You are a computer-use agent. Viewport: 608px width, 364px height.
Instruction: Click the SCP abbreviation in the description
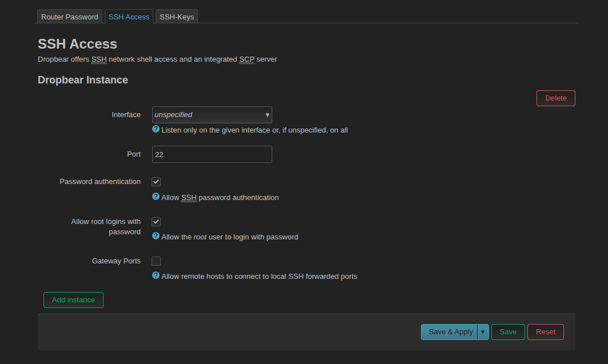point(247,59)
